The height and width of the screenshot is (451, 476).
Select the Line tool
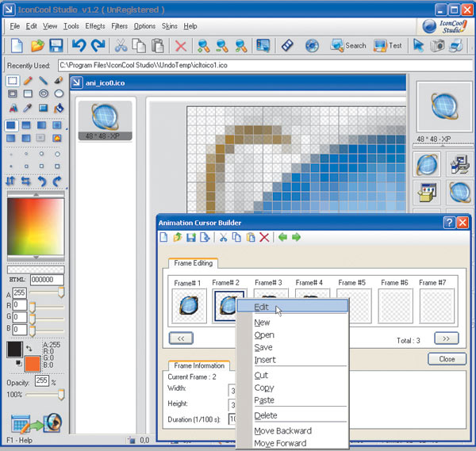tap(43, 81)
